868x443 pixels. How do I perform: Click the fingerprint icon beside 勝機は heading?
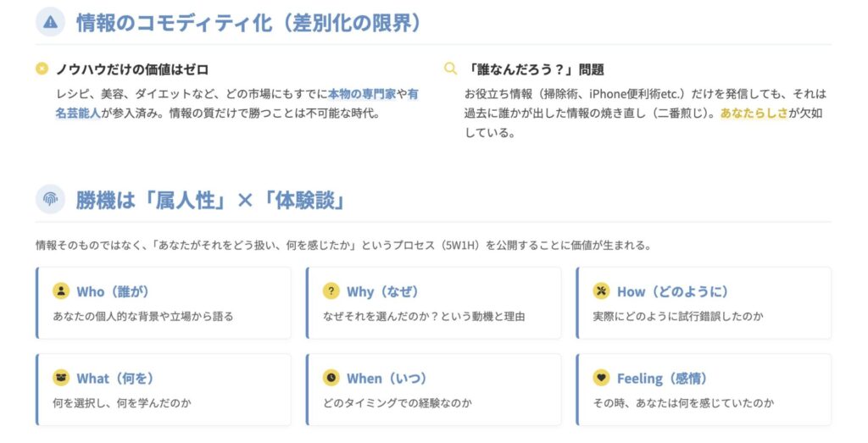(50, 200)
